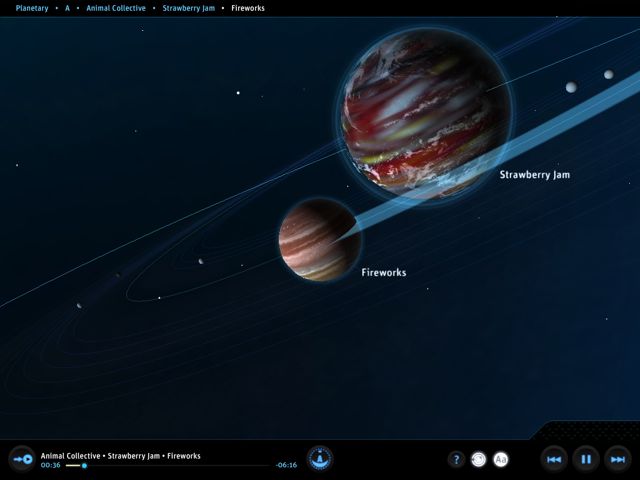640x480 pixels.
Task: Click the remaining time '-06:16'
Action: [x=287, y=465]
